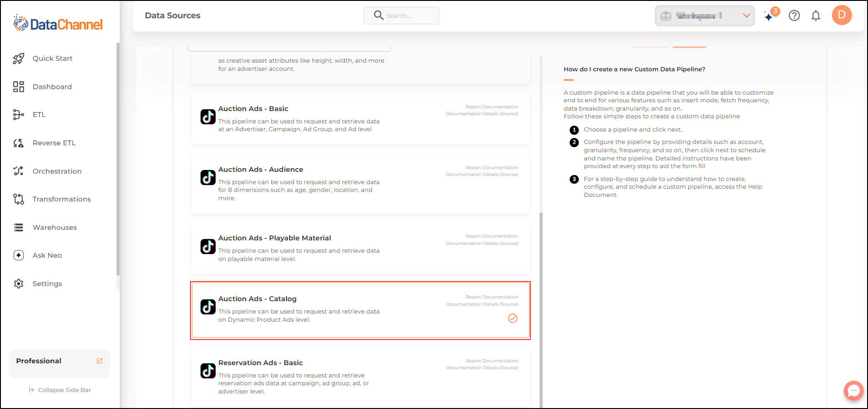This screenshot has height=409, width=868.
Task: Click the Reverse ETL icon
Action: tap(18, 143)
